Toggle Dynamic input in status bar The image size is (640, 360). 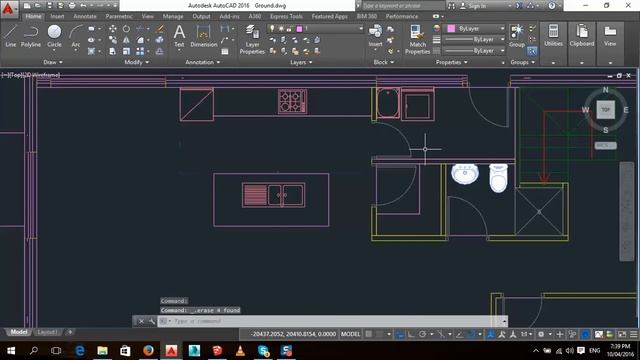(400, 334)
